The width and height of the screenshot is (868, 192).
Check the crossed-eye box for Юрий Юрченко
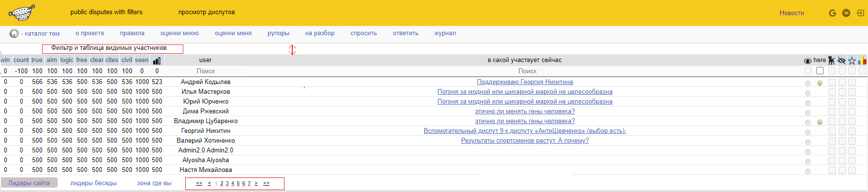842,102
